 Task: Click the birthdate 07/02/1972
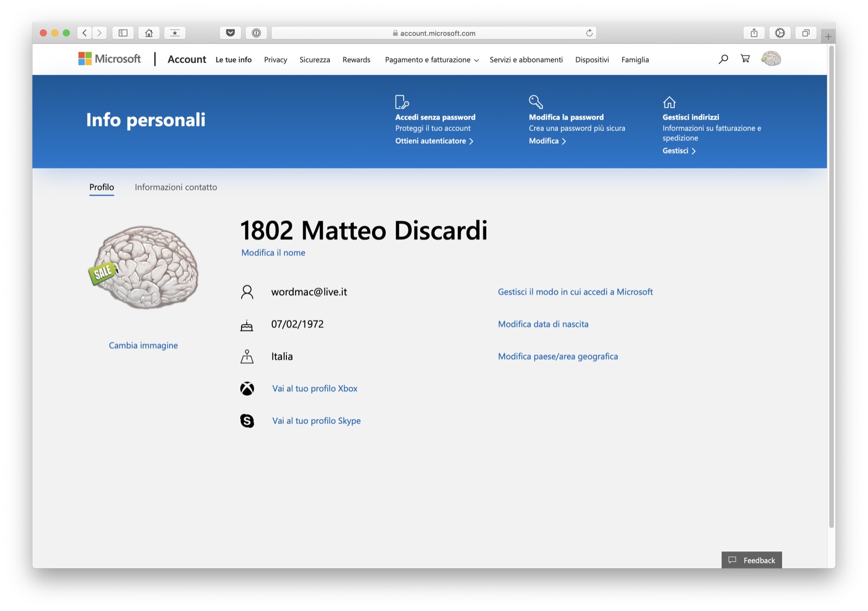click(x=297, y=324)
